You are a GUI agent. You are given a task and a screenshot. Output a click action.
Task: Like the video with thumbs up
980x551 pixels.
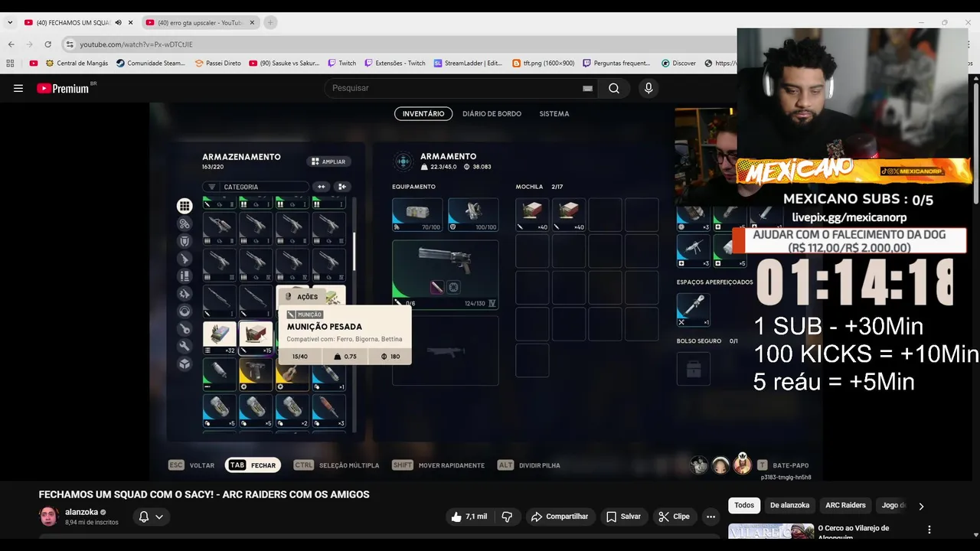pos(469,517)
